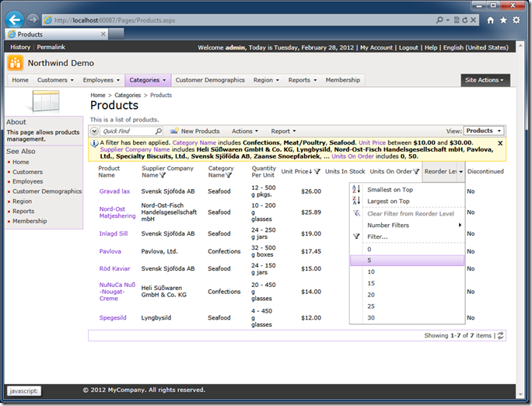Open browser tools gear icon

pos(516,19)
